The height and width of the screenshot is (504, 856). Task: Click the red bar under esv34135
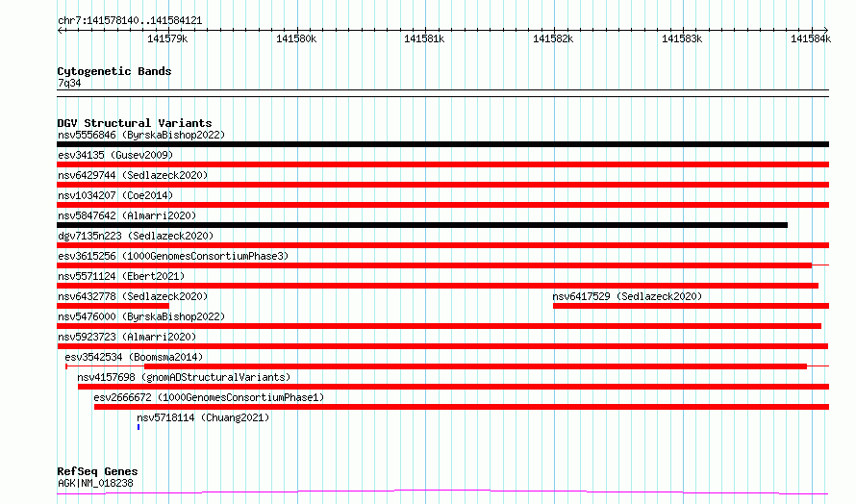pyautogui.click(x=442, y=164)
